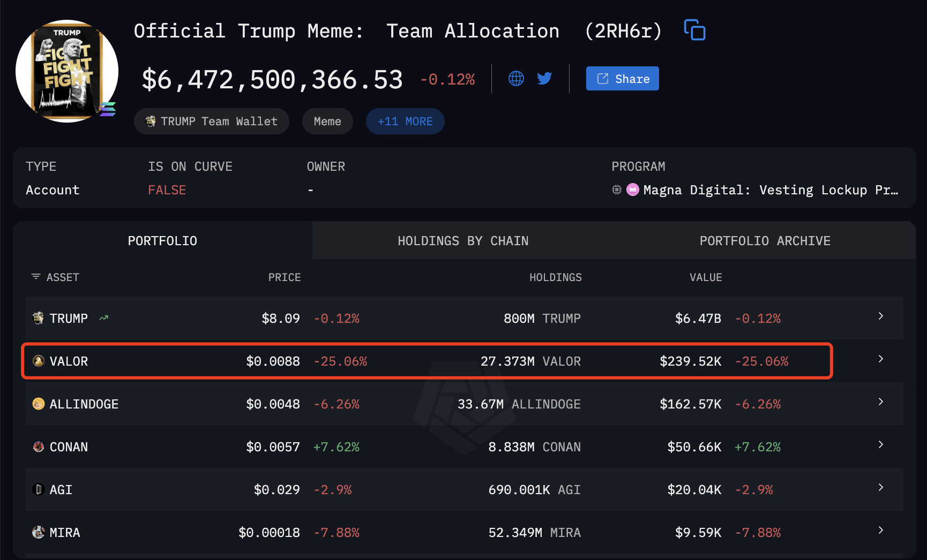Click the CONAN token icon

[39, 447]
